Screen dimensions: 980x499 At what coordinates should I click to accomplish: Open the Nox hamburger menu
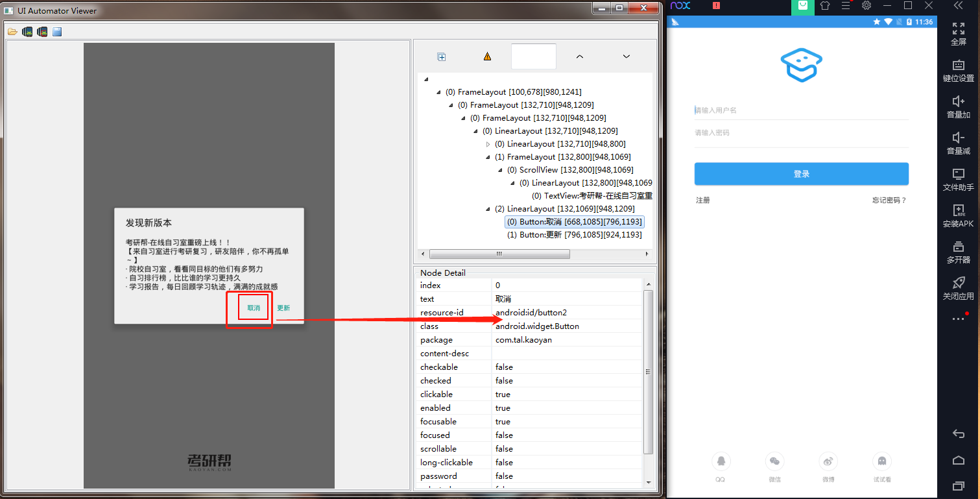845,5
